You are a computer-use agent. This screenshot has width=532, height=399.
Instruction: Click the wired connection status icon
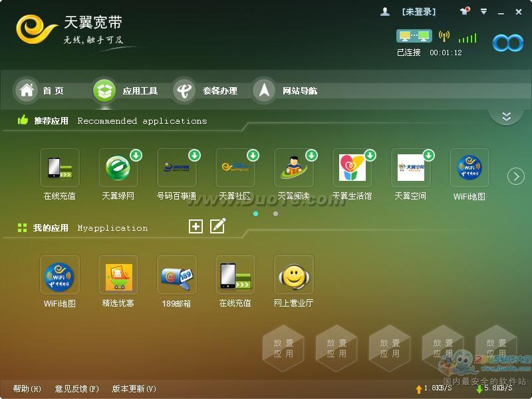[x=414, y=36]
